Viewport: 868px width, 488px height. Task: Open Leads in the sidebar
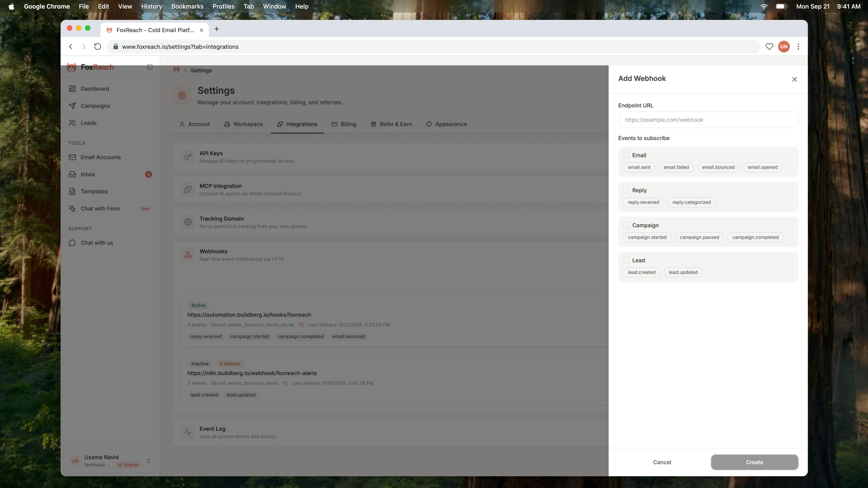click(x=110, y=123)
